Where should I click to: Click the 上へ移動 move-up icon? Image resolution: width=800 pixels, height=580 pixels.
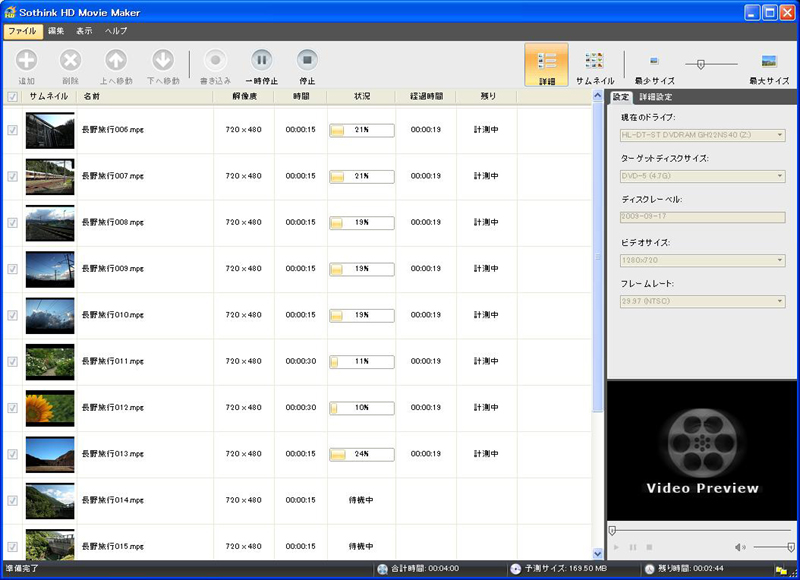116,61
